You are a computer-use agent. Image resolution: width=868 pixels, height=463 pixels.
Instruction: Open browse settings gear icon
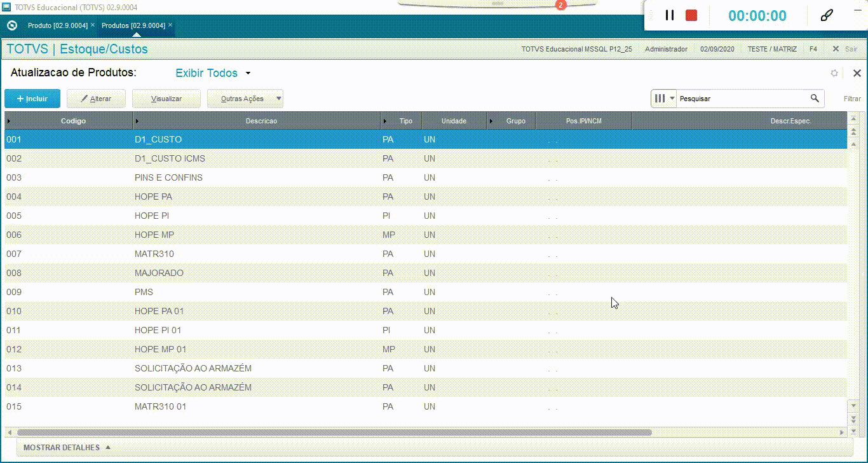point(834,73)
